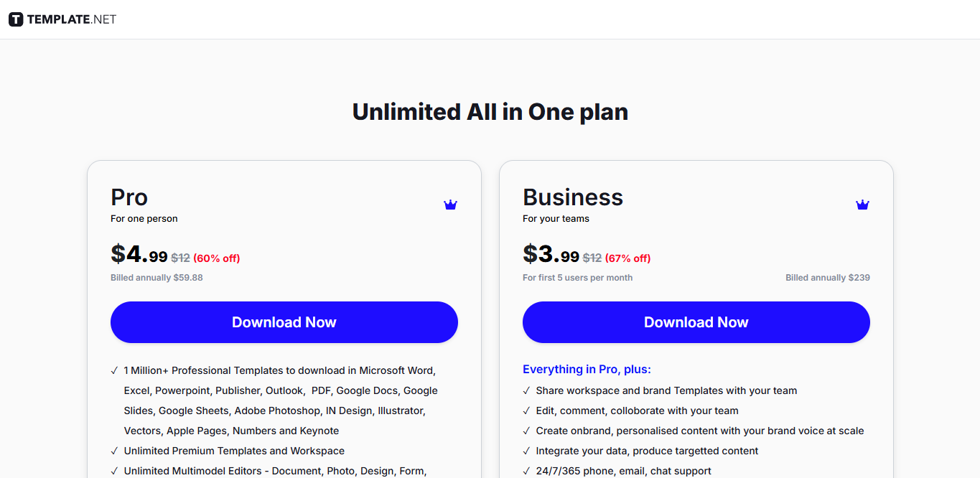Screen dimensions: 980x478
Task: Click the crossed-out $12 price on Business card
Action: point(592,257)
